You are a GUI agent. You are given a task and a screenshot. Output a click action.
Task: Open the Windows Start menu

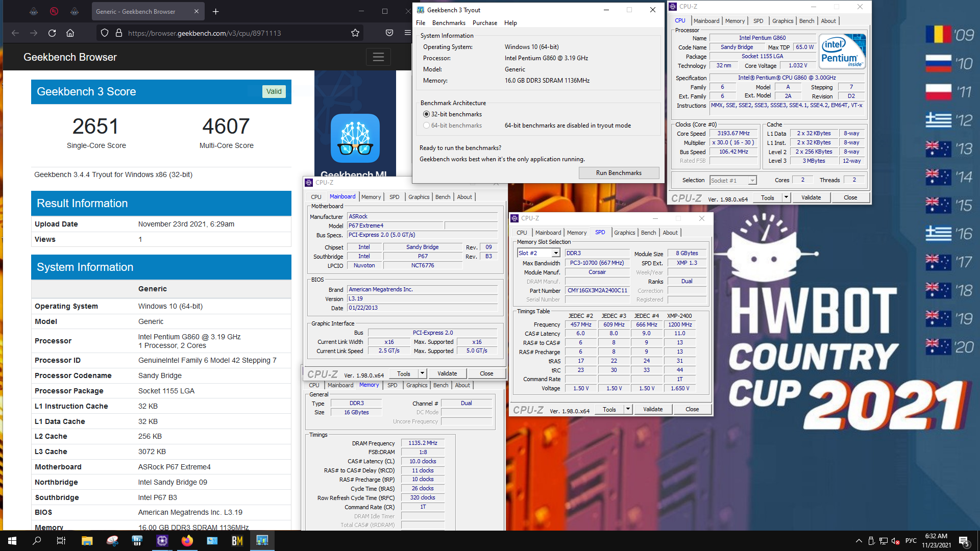(12, 541)
